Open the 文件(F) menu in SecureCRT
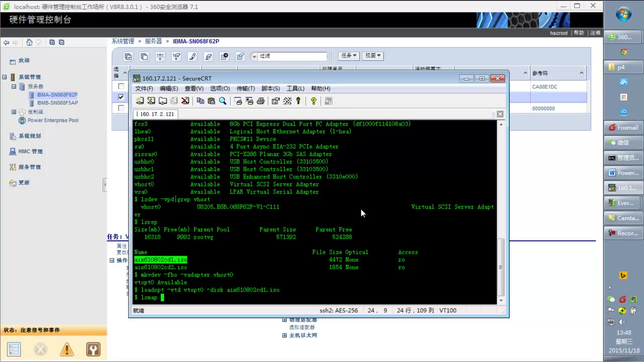 [x=144, y=88]
